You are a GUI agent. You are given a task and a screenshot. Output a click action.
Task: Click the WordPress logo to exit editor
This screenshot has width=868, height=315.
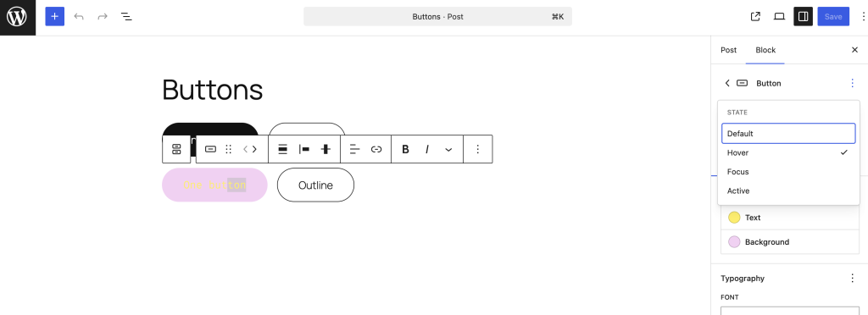click(x=17, y=17)
